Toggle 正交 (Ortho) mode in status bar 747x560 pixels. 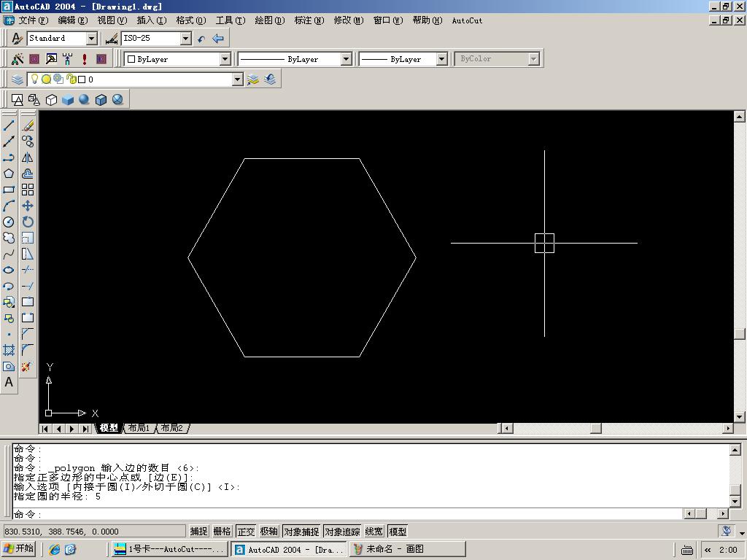click(247, 532)
